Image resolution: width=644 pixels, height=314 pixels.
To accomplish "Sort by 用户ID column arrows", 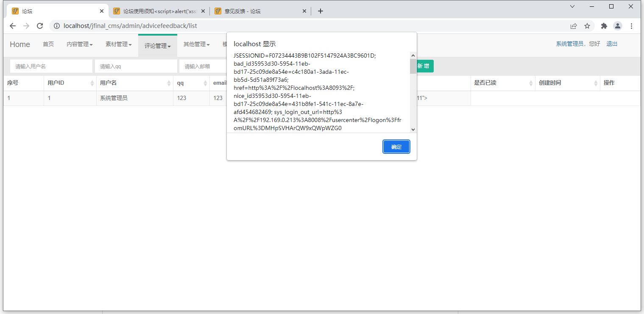I will point(92,83).
